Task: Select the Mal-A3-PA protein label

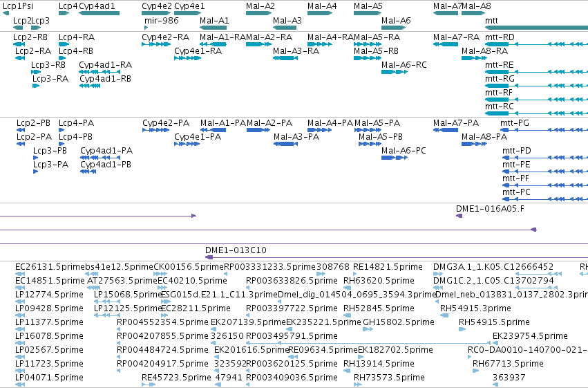Action: 296,137
